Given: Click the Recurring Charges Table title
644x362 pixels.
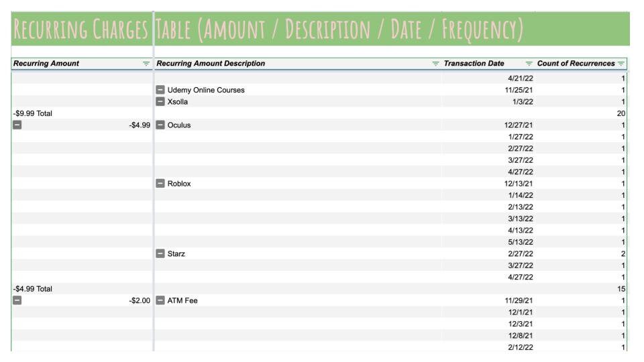Looking at the screenshot, I should point(268,29).
